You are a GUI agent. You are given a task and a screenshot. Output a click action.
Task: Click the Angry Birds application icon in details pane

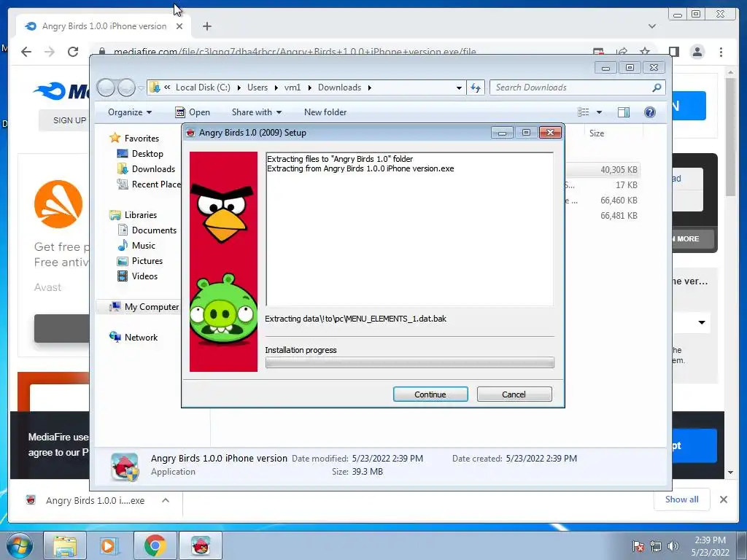125,467
